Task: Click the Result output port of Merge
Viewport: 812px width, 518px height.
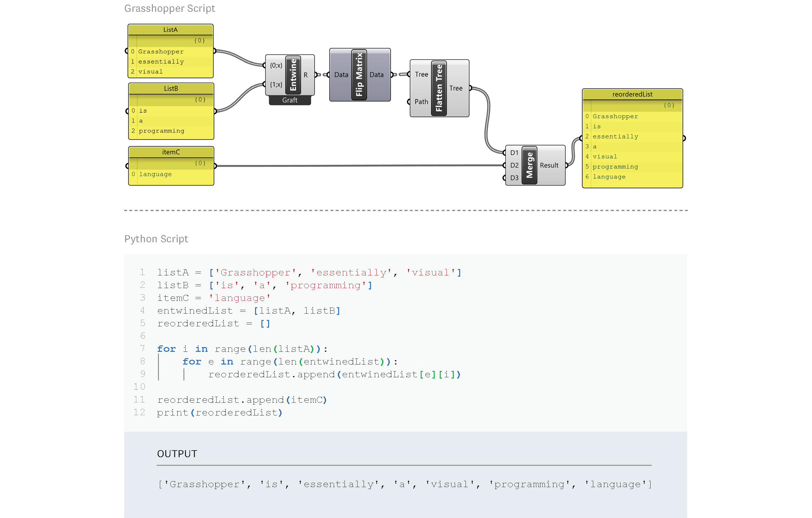Action: pos(567,165)
